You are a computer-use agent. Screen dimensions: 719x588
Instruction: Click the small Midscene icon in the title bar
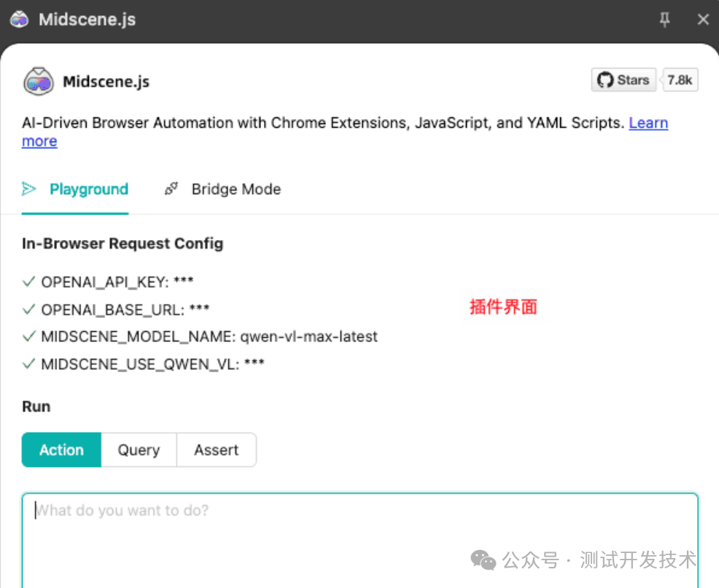coord(19,20)
